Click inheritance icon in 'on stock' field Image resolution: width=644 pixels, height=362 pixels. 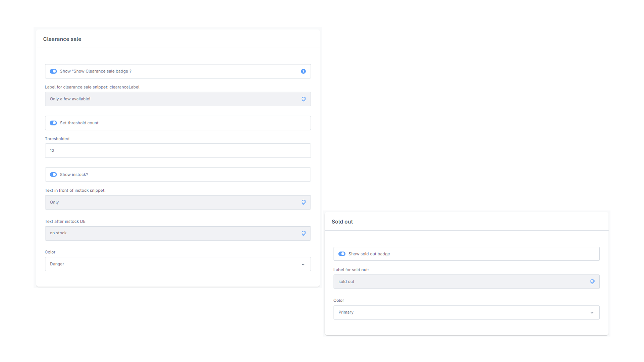[x=304, y=233]
